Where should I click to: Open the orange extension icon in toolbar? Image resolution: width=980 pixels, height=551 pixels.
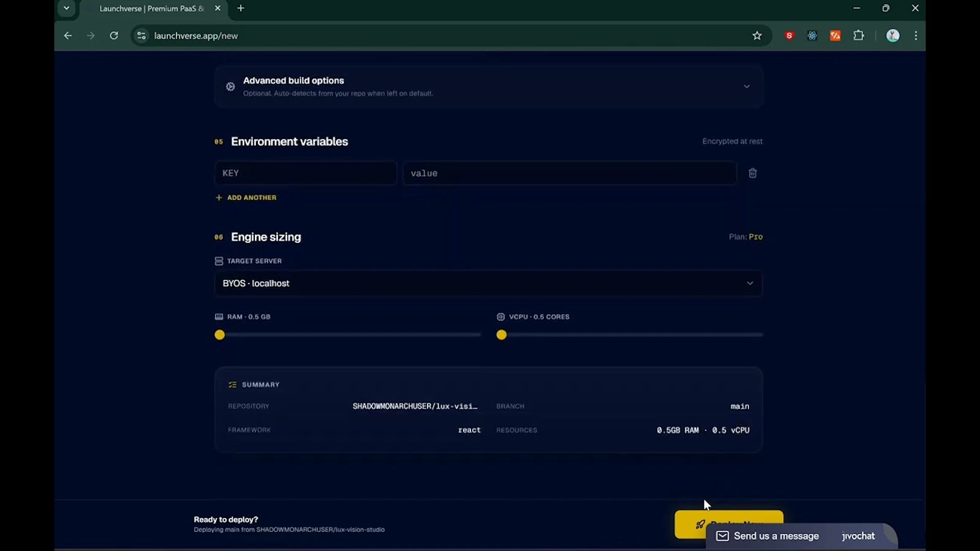[x=835, y=36]
